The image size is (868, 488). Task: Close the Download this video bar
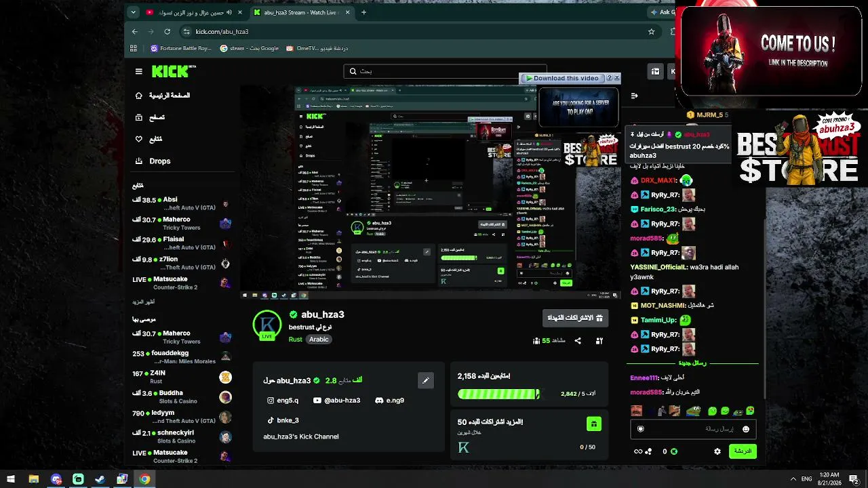pos(616,78)
